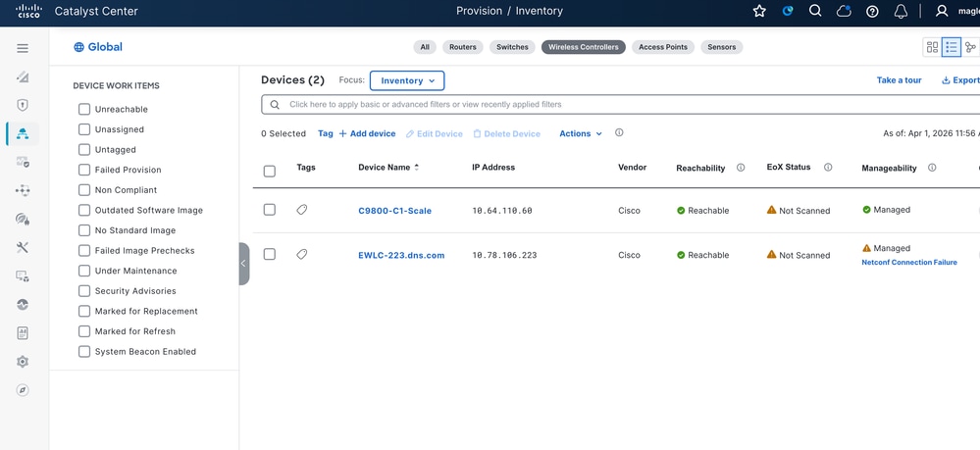Expand the Actions dropdown menu
Viewport: 980px width, 450px height.
tap(581, 133)
